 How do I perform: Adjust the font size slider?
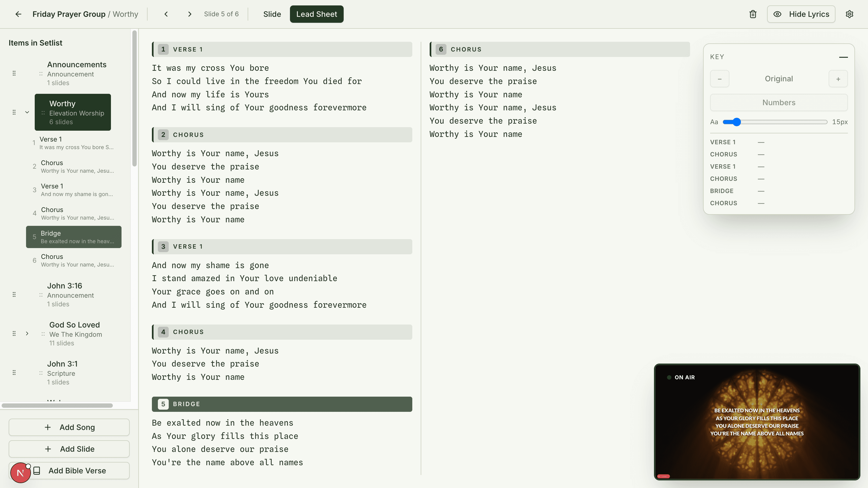point(775,122)
